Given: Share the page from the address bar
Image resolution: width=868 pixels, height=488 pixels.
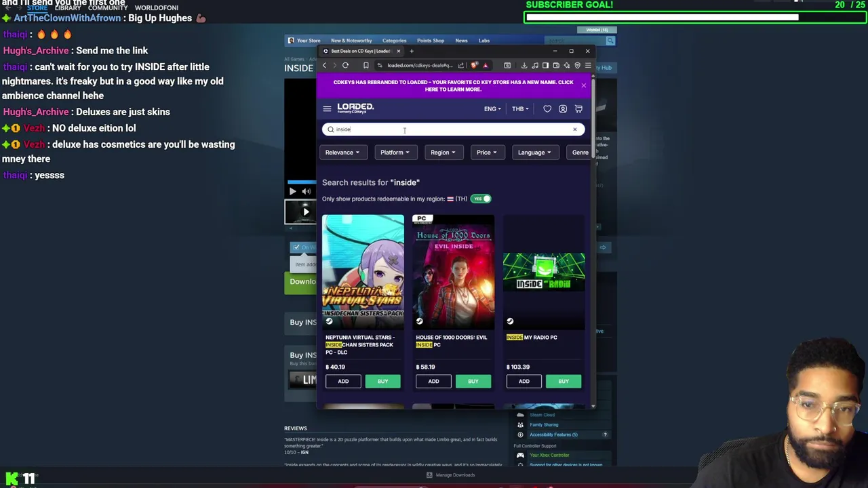Looking at the screenshot, I should 460,66.
